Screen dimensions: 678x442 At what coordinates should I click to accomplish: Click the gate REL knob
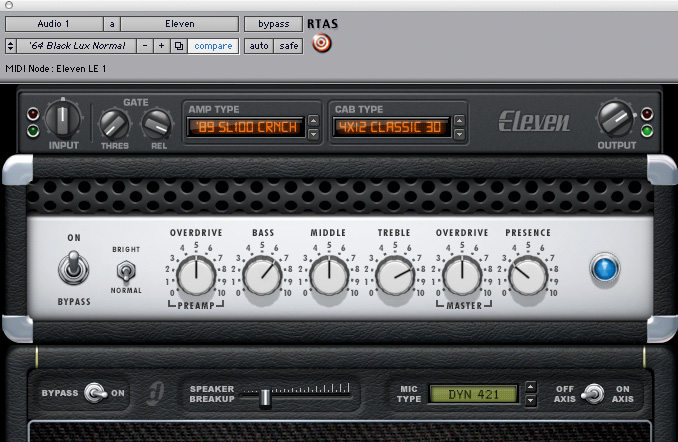coord(156,124)
